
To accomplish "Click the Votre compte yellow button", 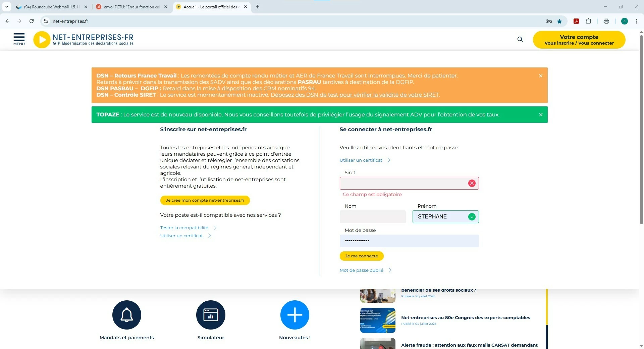I will pos(579,40).
